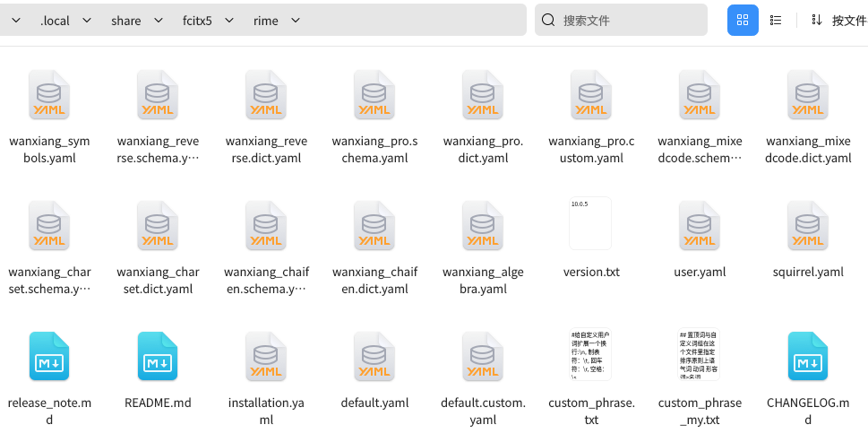Select the custom_phrase.txt thumbnail
Viewport: 868px width, 442px height.
[x=590, y=354]
